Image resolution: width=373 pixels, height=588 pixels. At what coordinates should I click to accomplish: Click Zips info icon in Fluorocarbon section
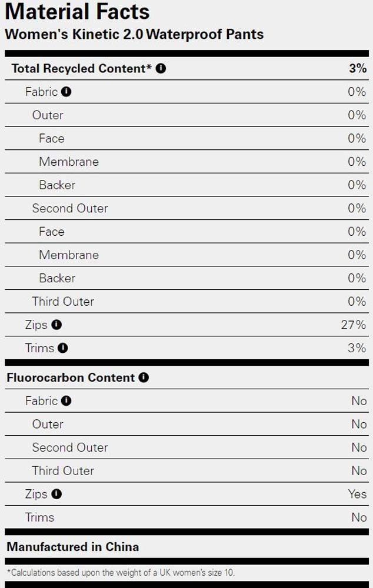click(x=56, y=494)
